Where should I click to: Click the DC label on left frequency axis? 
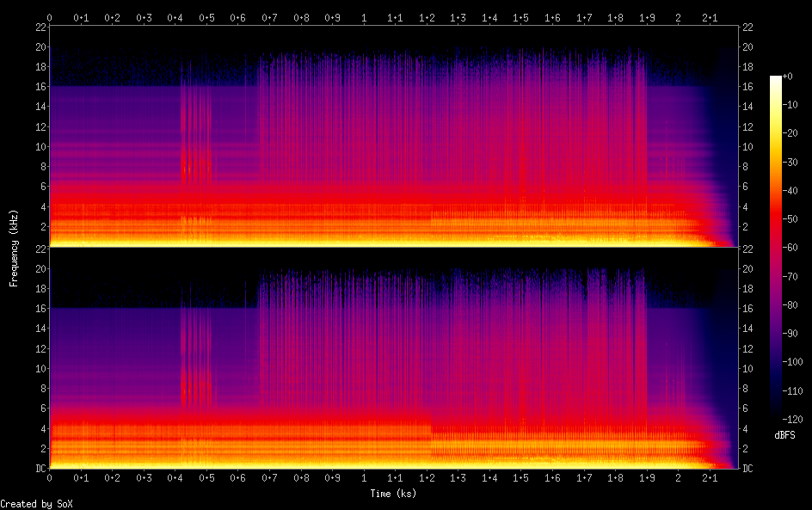pyautogui.click(x=40, y=468)
